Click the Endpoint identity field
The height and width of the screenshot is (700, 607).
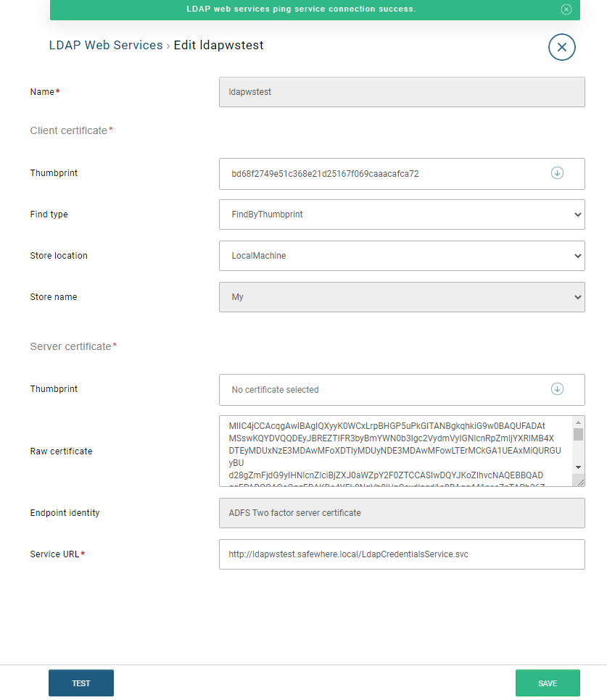pos(402,512)
